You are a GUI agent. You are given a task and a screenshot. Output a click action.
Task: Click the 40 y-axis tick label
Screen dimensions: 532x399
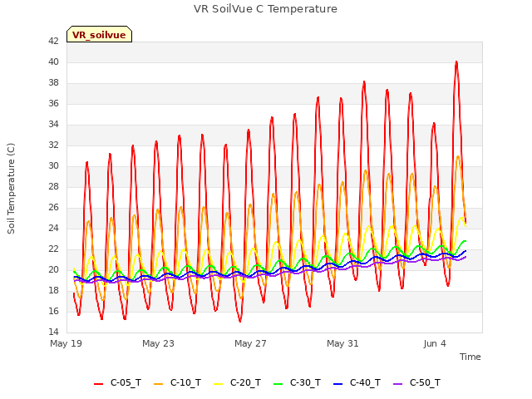(53, 62)
